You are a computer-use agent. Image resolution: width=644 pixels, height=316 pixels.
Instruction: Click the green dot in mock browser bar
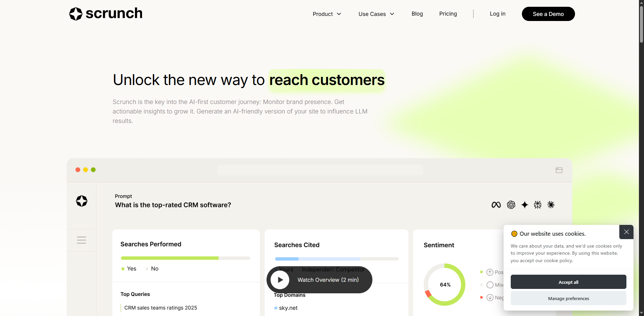click(x=93, y=170)
